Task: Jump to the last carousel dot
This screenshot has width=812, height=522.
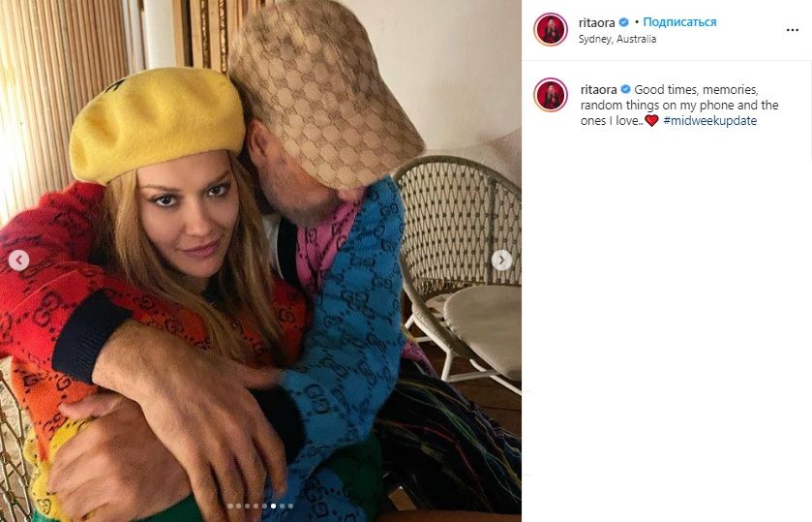Action: [290, 506]
